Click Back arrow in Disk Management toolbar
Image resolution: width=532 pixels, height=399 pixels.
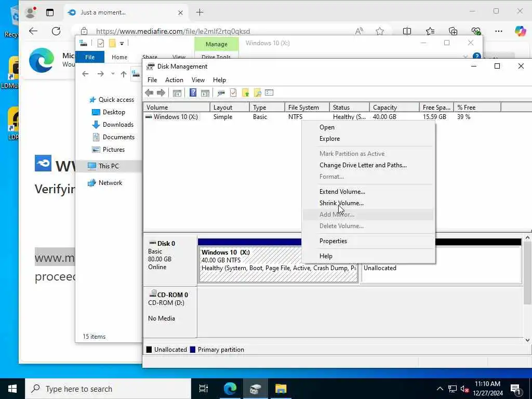149,92
